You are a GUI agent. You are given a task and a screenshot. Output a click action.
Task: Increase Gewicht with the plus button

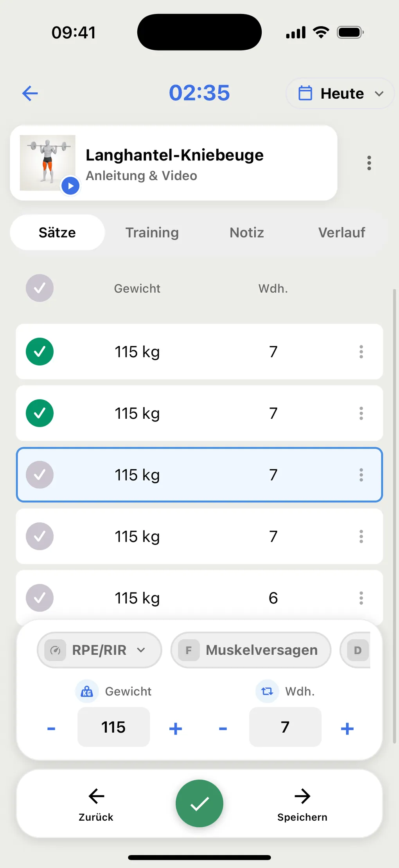coord(176,728)
